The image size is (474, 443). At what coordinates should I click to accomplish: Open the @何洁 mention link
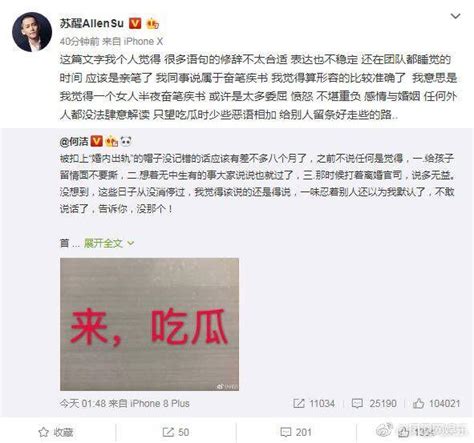pos(74,142)
